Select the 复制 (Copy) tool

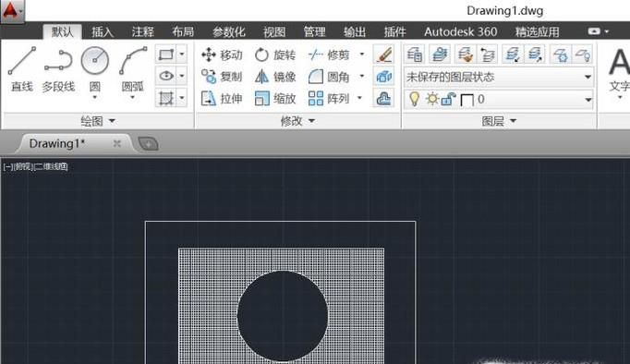pos(222,77)
